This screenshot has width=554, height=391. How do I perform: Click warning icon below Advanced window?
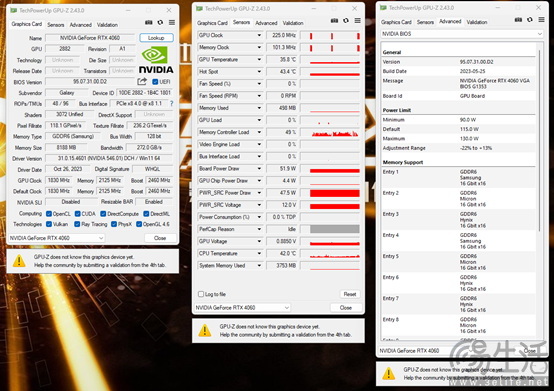click(389, 373)
